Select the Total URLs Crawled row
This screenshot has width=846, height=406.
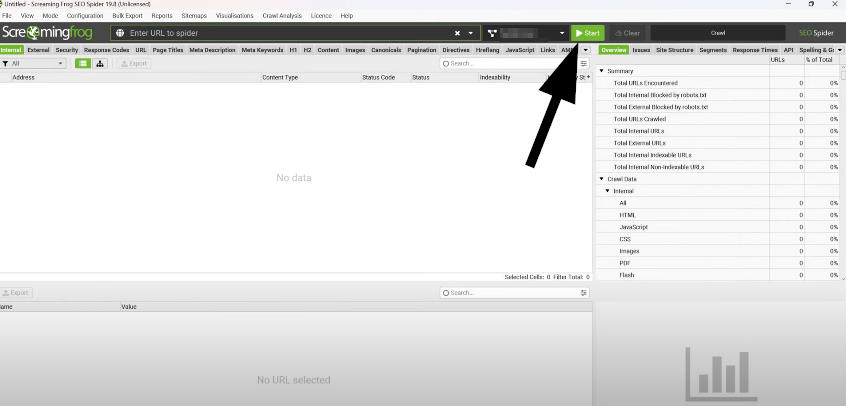click(718, 119)
